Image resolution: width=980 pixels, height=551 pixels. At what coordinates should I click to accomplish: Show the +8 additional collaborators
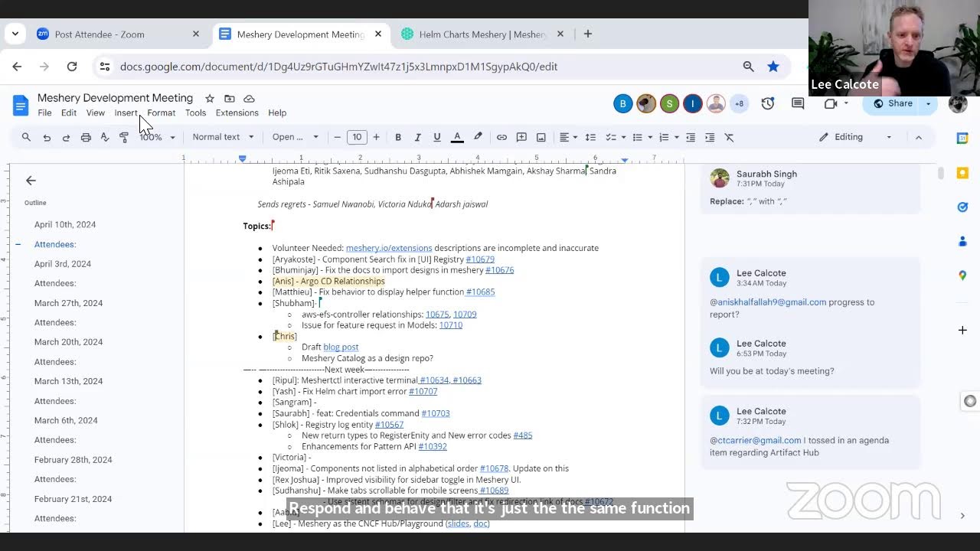[739, 103]
